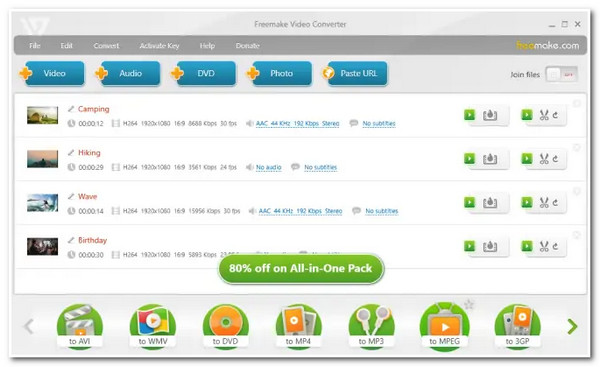Select the Wave video thumbnail
The width and height of the screenshot is (600, 367).
coord(42,202)
